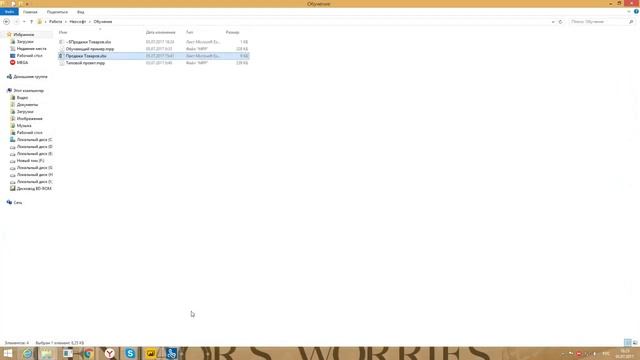Click Неософт in the breadcrumb path
Screen dimensions: 640x360
coord(78,22)
